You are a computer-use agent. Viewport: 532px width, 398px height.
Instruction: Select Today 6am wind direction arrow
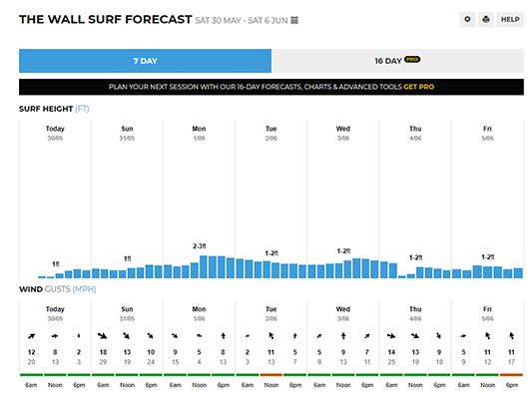pos(31,336)
